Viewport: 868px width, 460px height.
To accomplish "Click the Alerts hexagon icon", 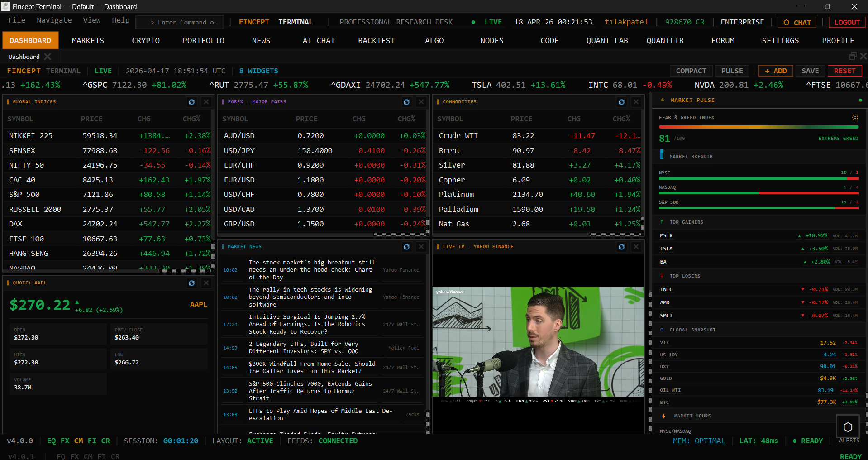I will pyautogui.click(x=848, y=426).
